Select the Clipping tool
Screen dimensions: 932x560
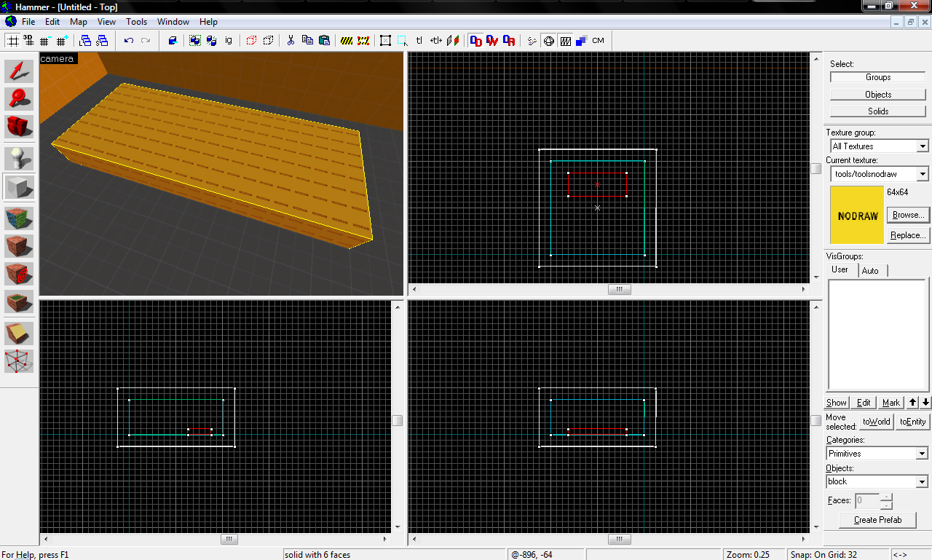click(19, 334)
